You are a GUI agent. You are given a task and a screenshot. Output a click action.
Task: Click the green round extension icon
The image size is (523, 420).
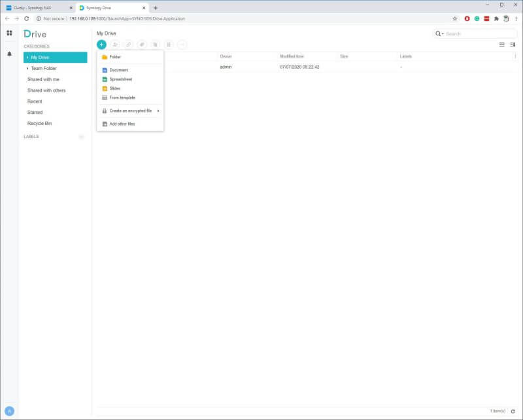(x=477, y=19)
